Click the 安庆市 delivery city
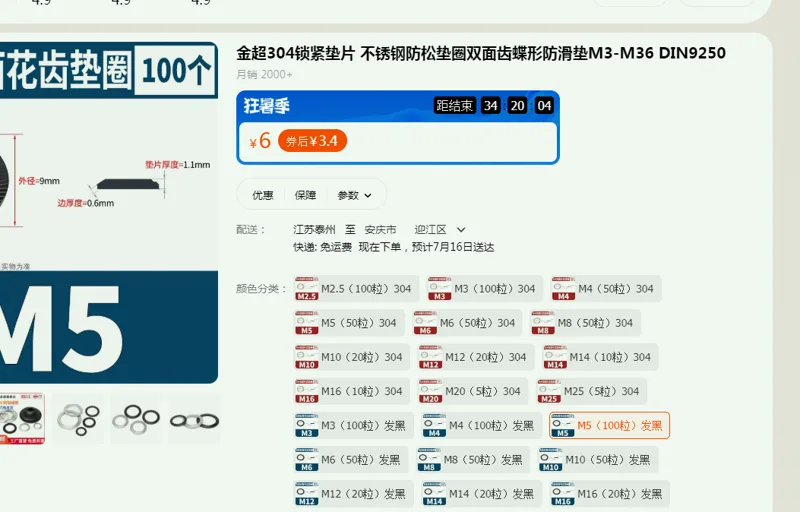The height and width of the screenshot is (512, 800). [380, 229]
